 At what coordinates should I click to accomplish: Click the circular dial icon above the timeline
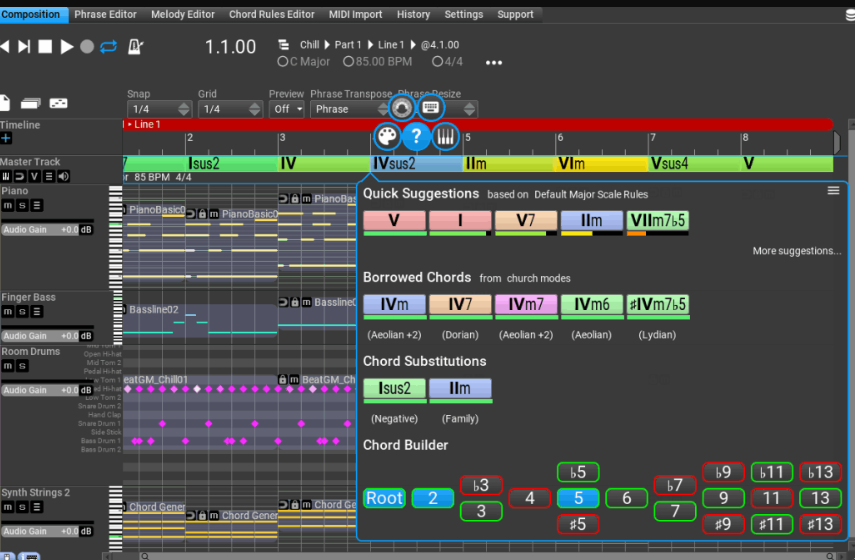402,107
